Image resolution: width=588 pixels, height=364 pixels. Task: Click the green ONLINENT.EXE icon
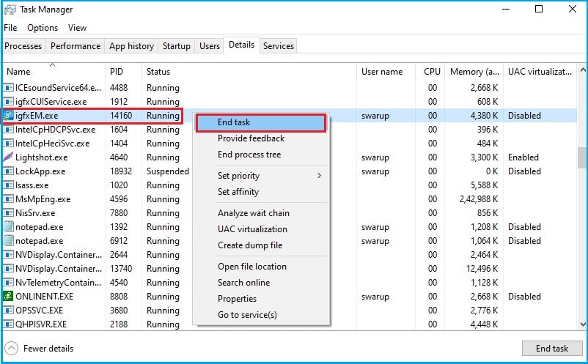pyautogui.click(x=8, y=296)
